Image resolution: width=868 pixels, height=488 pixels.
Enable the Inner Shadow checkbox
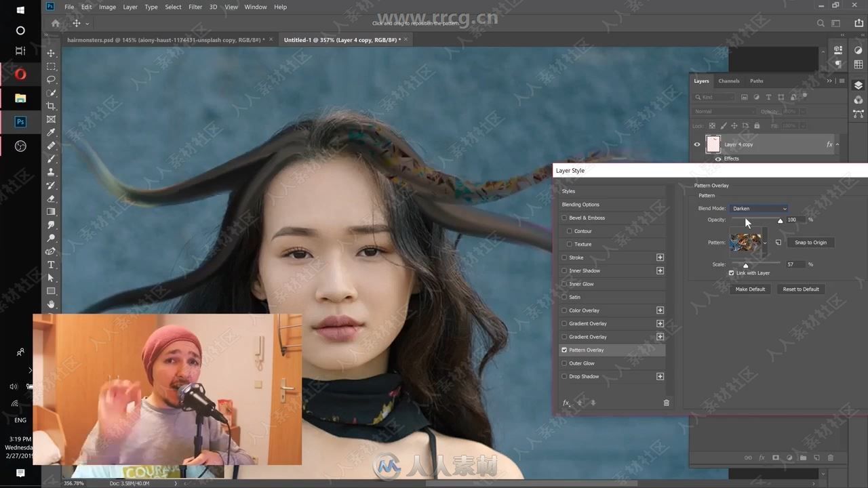tap(564, 270)
